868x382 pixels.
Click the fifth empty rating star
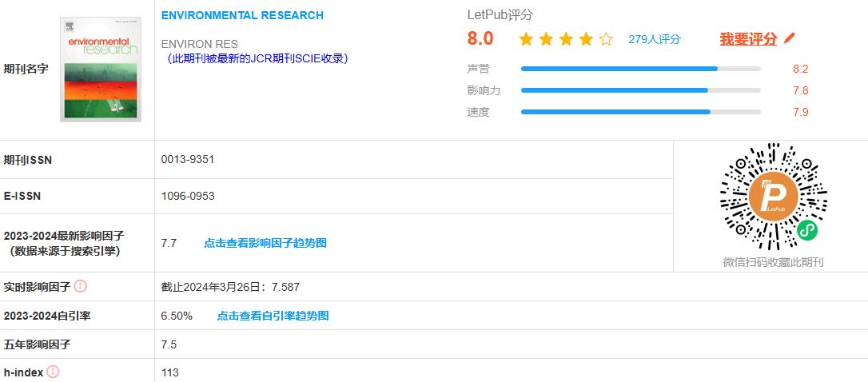click(606, 39)
